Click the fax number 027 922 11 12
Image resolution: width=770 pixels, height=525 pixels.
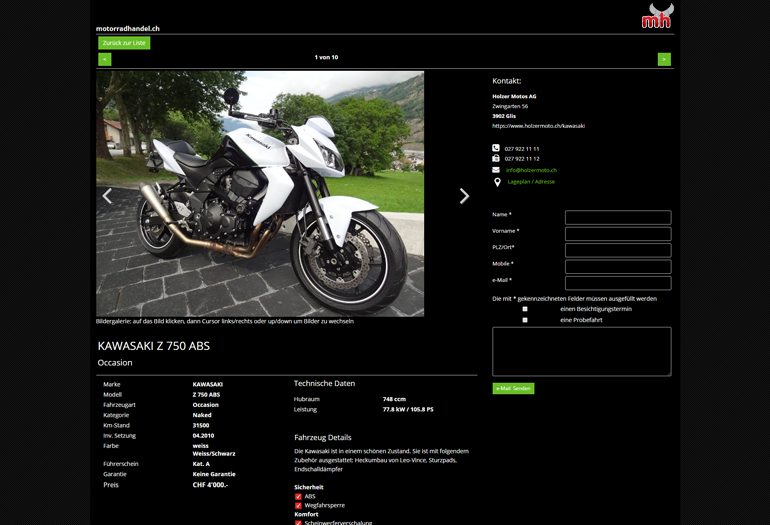point(522,159)
